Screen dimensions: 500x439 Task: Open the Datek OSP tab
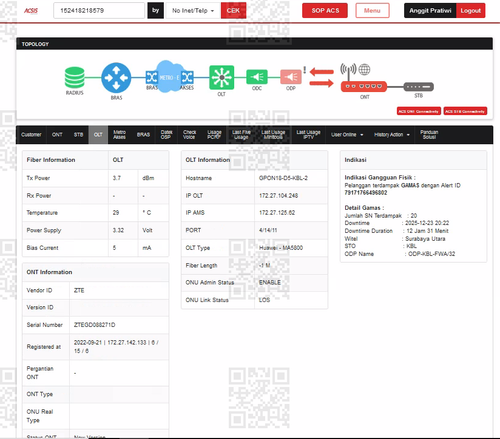(166, 135)
